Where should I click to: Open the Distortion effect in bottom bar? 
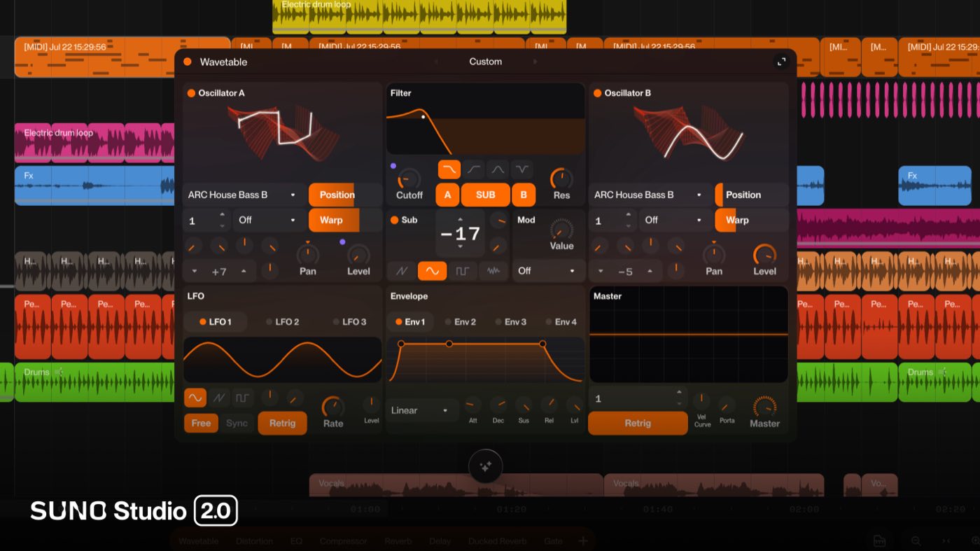254,541
